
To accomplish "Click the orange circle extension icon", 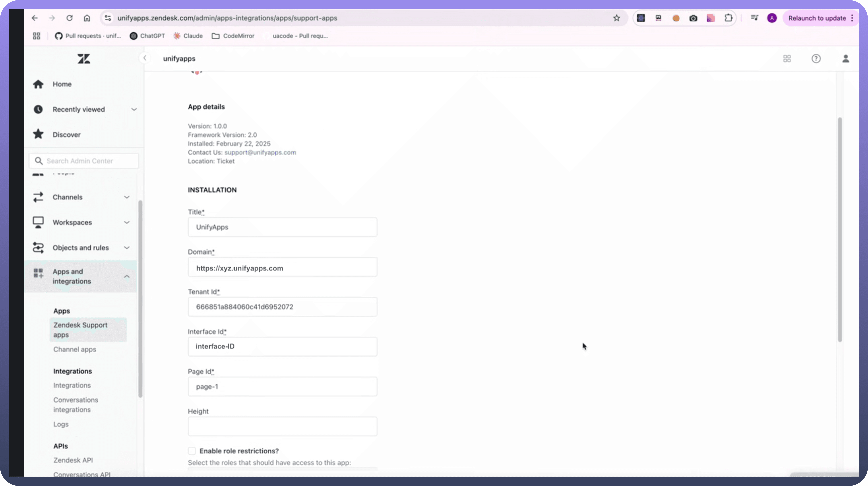I will (x=676, y=18).
